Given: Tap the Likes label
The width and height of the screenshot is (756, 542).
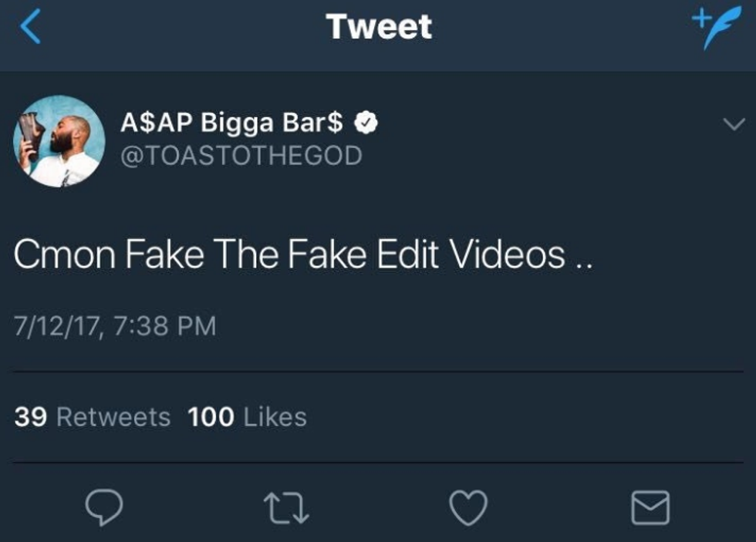Looking at the screenshot, I should click(x=275, y=417).
